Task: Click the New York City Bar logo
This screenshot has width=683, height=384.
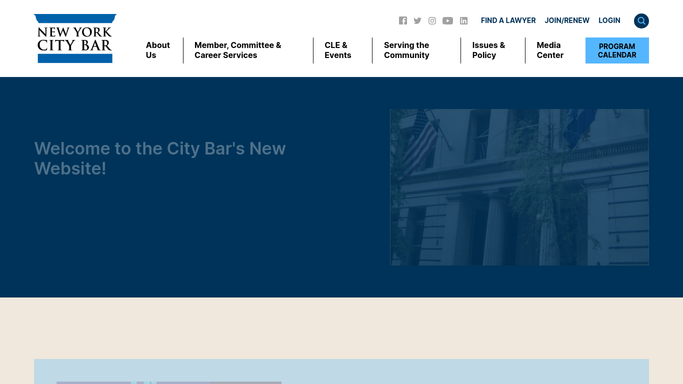Action: 75,38
